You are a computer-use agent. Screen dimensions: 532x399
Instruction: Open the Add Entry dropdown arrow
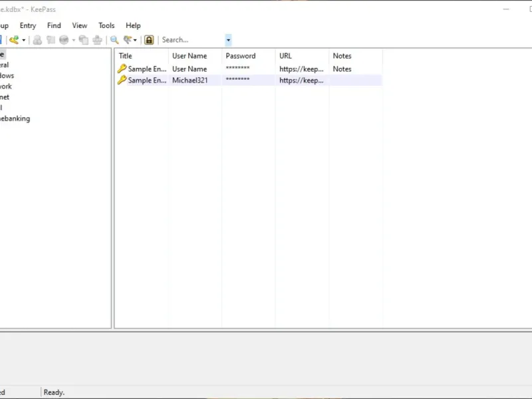point(24,40)
